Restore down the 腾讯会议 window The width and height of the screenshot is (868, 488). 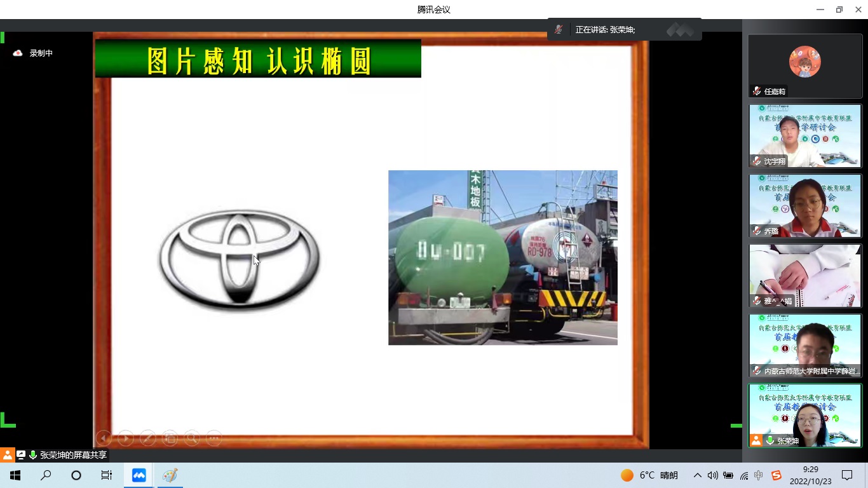(x=839, y=10)
